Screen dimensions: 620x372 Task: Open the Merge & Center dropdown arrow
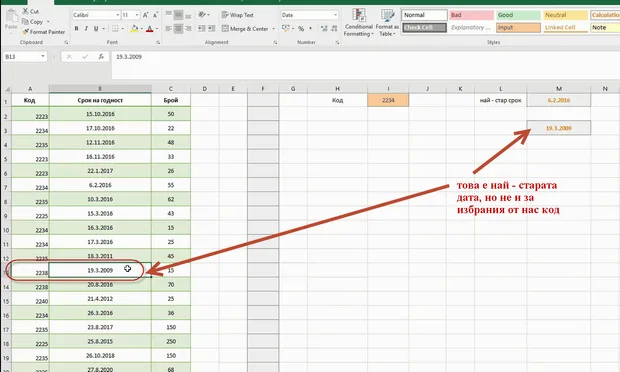pos(273,28)
